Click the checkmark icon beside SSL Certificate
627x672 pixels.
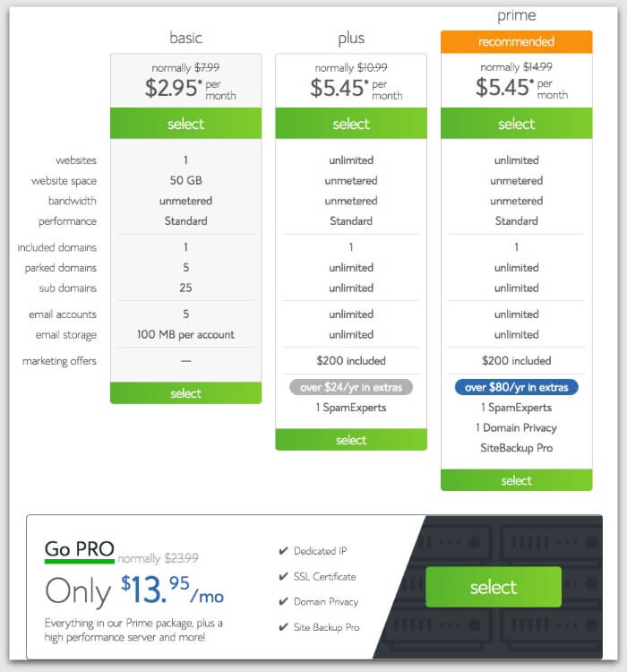click(x=283, y=576)
